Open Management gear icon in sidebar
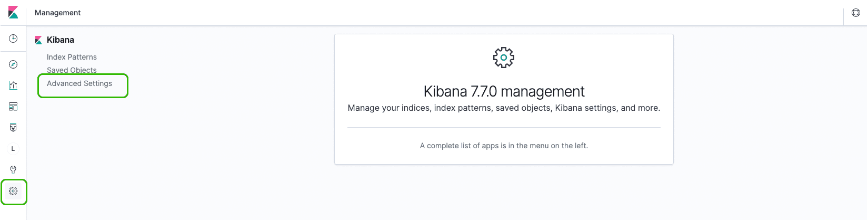 coord(13,191)
